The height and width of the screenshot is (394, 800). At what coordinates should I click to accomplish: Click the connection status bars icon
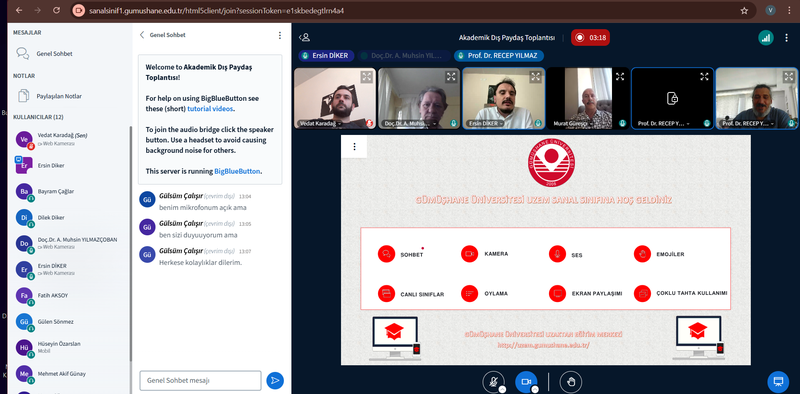click(765, 38)
